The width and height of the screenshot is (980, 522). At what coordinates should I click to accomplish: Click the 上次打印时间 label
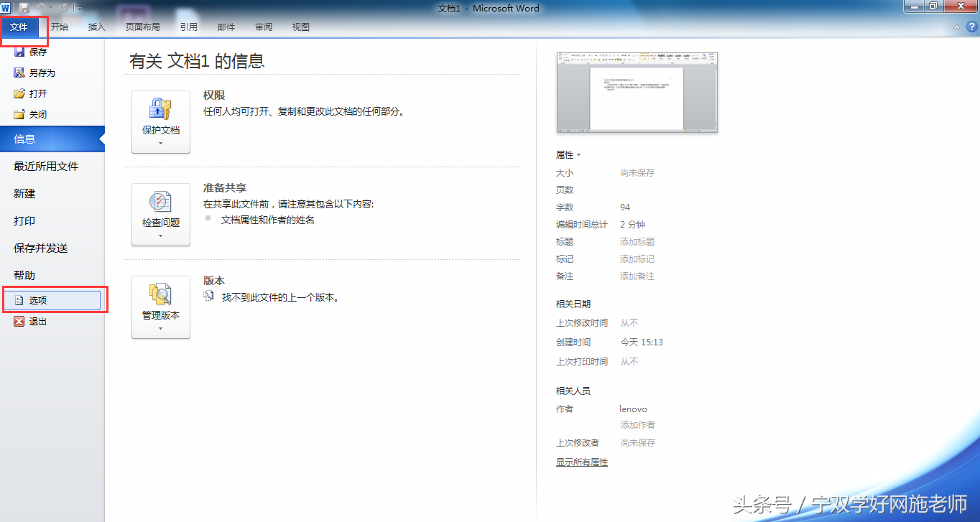582,362
